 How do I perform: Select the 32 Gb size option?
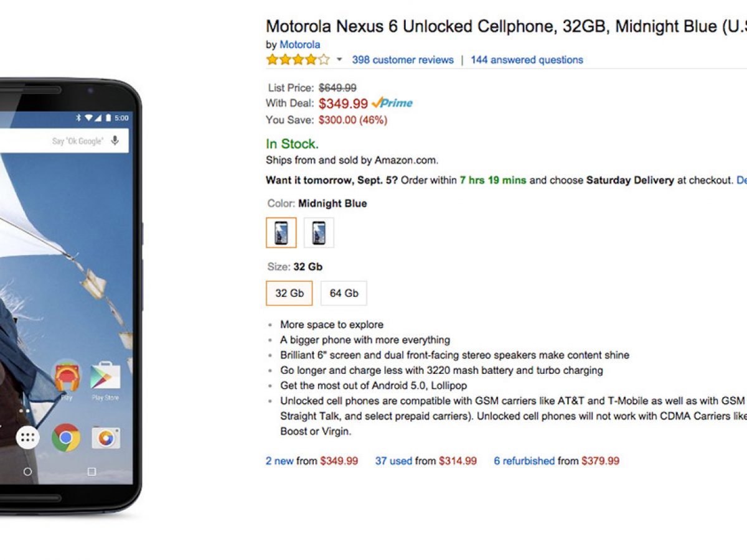point(289,293)
